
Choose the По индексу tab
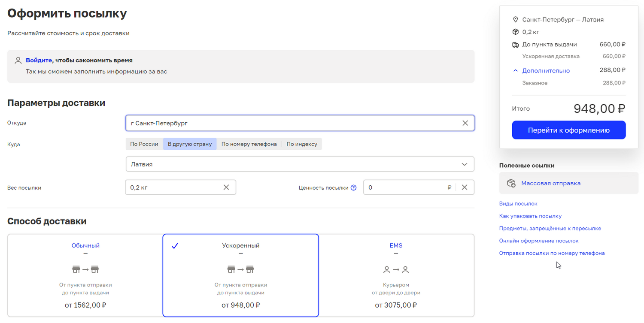click(x=302, y=144)
